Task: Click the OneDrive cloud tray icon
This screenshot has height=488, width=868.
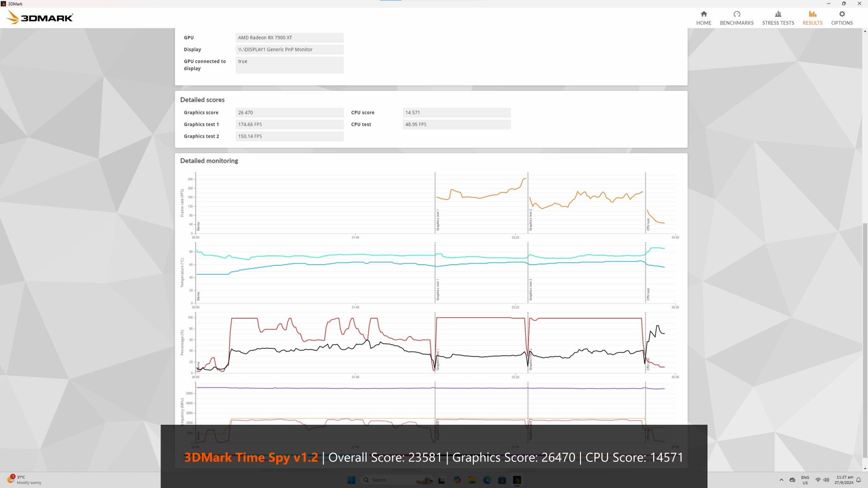Action: pos(792,480)
